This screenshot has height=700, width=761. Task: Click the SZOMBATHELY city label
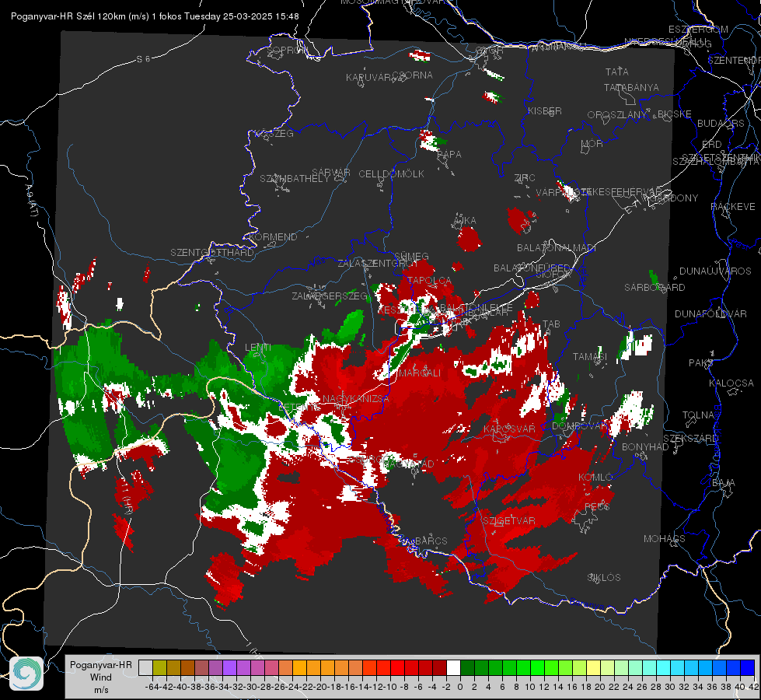coord(295,179)
